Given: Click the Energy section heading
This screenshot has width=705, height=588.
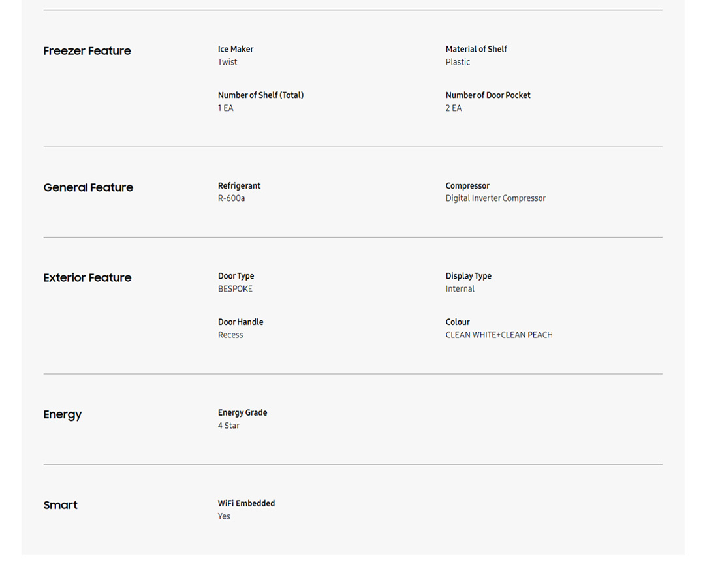Looking at the screenshot, I should pos(62,415).
